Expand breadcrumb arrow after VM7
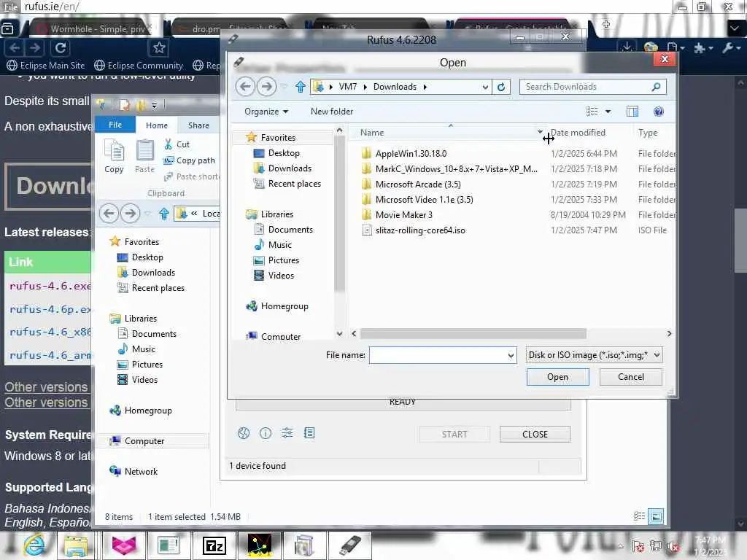 [365, 87]
